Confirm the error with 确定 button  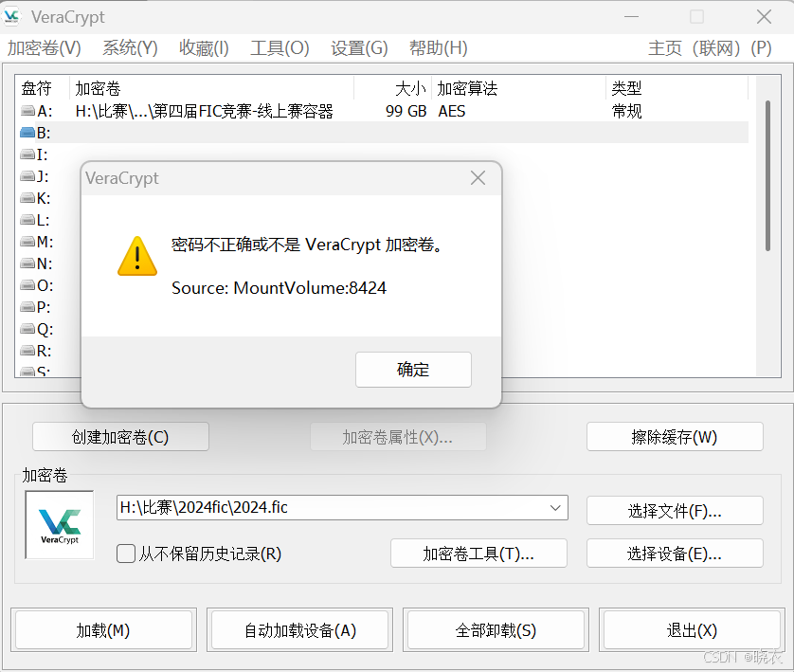(413, 370)
